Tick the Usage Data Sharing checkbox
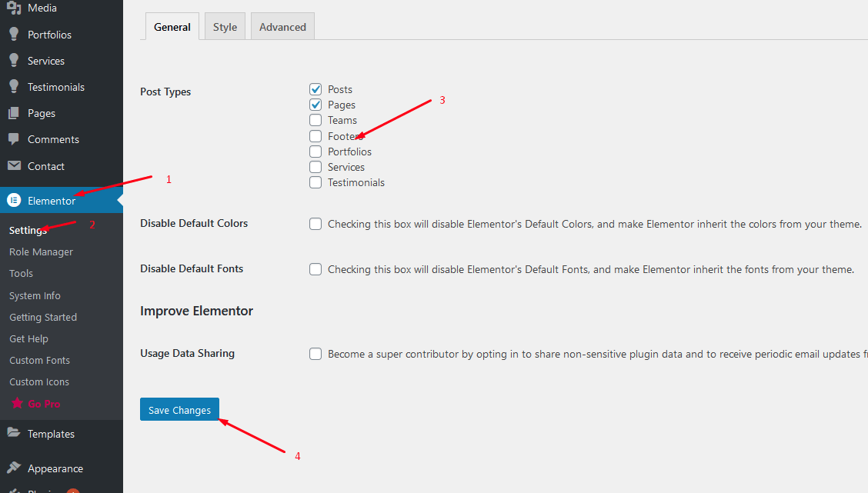This screenshot has height=493, width=868. click(x=315, y=354)
